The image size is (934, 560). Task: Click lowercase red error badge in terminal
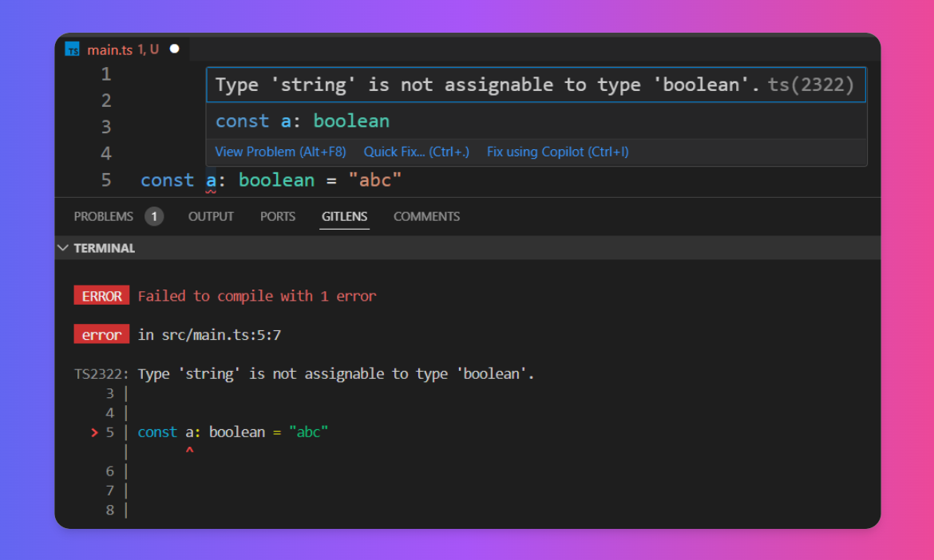[102, 334]
